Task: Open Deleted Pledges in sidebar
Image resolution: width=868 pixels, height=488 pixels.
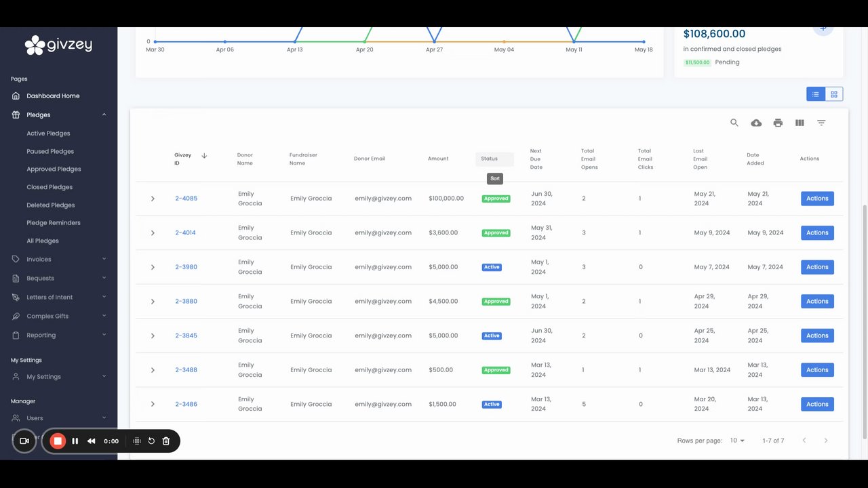Action: [51, 205]
